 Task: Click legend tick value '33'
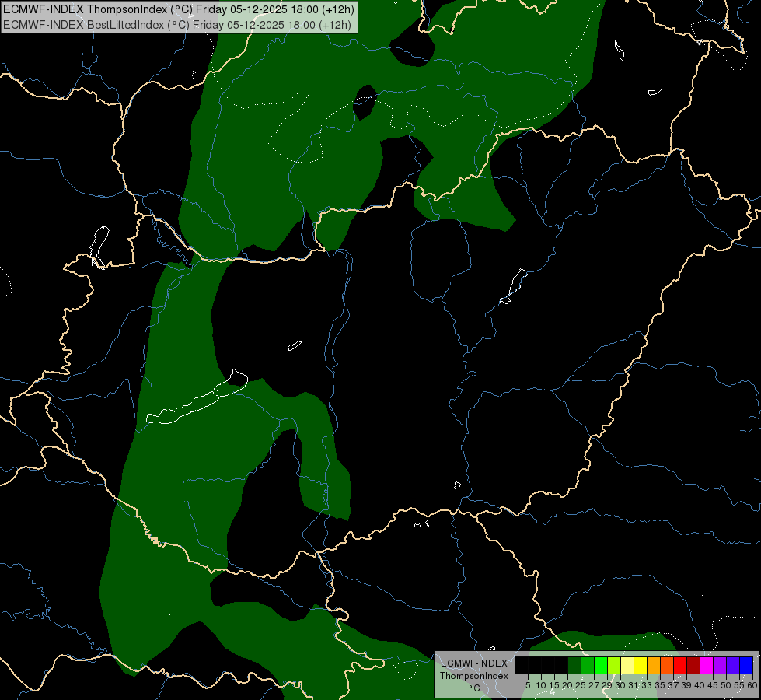tap(647, 685)
